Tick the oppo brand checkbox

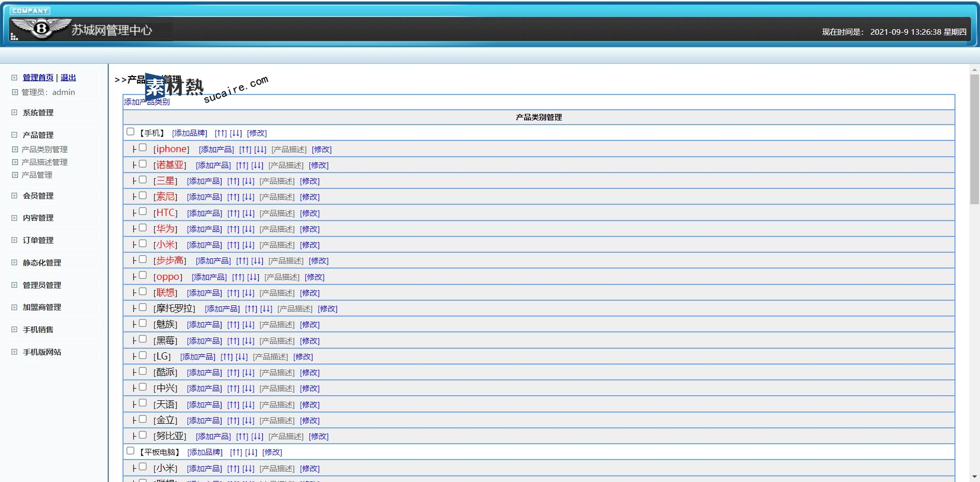pos(143,275)
